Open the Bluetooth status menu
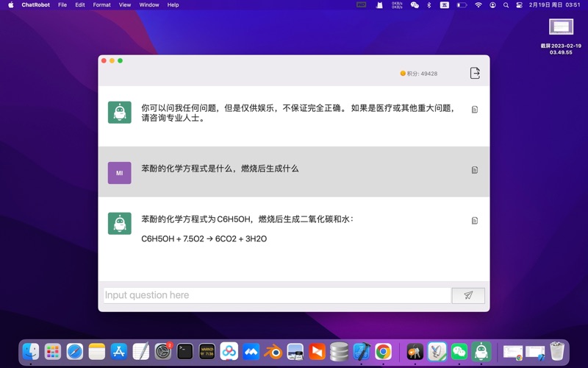Screen dimensions: 588x368 click(429, 5)
